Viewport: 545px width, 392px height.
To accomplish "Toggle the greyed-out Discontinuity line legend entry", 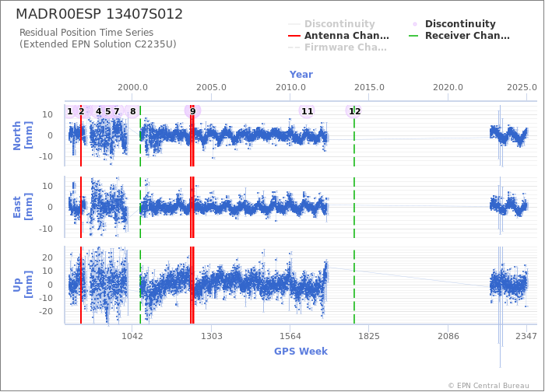I will pos(332,24).
